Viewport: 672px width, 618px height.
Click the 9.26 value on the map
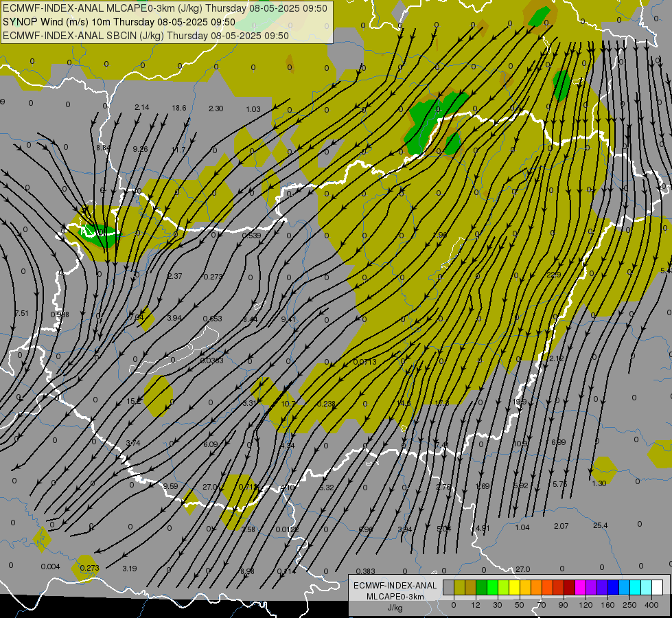click(141, 149)
